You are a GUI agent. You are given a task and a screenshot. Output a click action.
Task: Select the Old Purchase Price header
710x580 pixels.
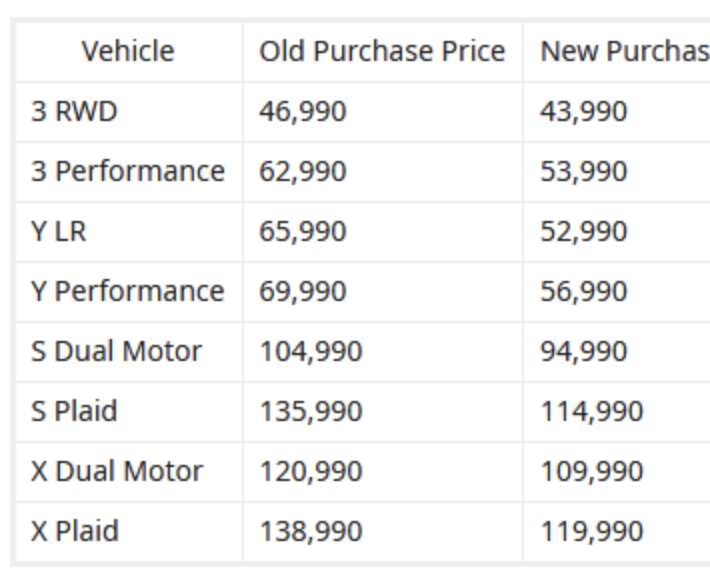tap(382, 51)
